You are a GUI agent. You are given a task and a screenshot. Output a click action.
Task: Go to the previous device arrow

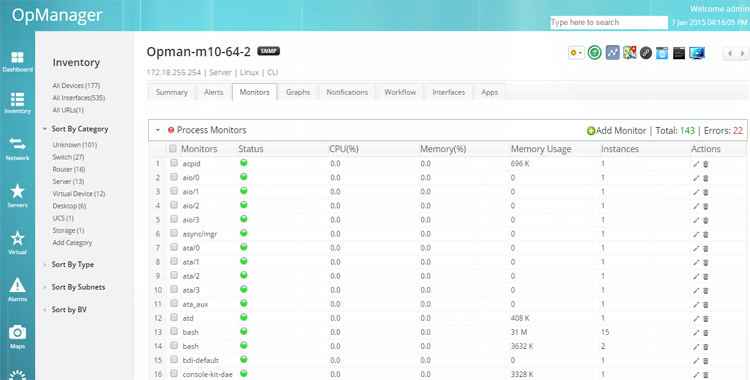729,53
